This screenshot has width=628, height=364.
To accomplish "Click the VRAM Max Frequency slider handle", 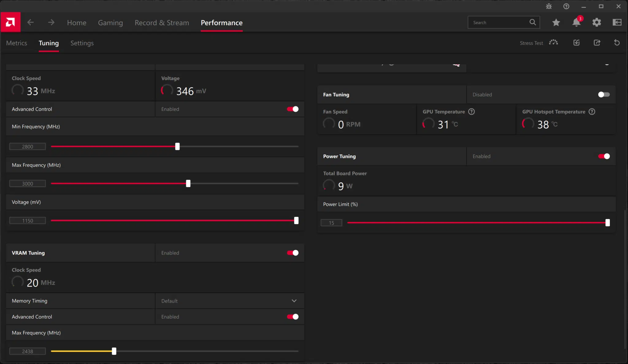I will [114, 351].
